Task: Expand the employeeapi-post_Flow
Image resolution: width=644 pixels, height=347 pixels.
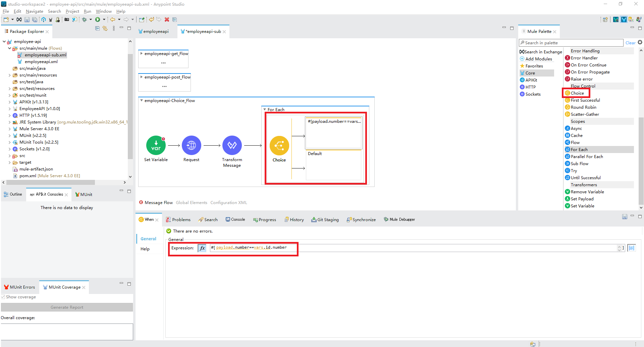Action: pyautogui.click(x=142, y=77)
